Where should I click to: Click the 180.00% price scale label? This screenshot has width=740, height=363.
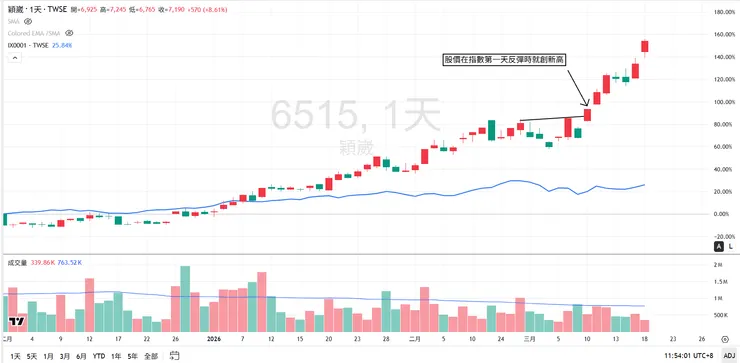coord(725,12)
